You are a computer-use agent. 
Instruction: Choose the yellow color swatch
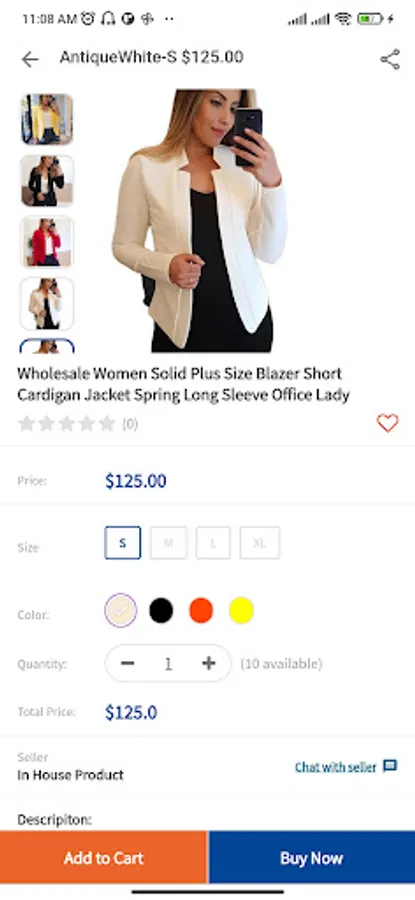(x=241, y=610)
